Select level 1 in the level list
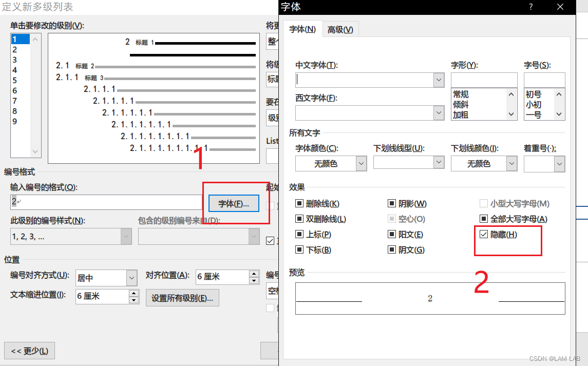The height and width of the screenshot is (366, 588). pos(20,39)
